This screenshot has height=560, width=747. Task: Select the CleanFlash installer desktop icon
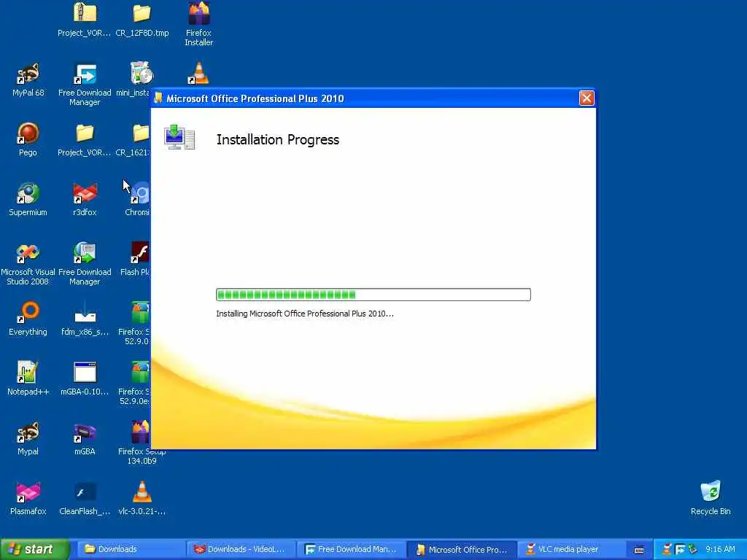pos(85,492)
